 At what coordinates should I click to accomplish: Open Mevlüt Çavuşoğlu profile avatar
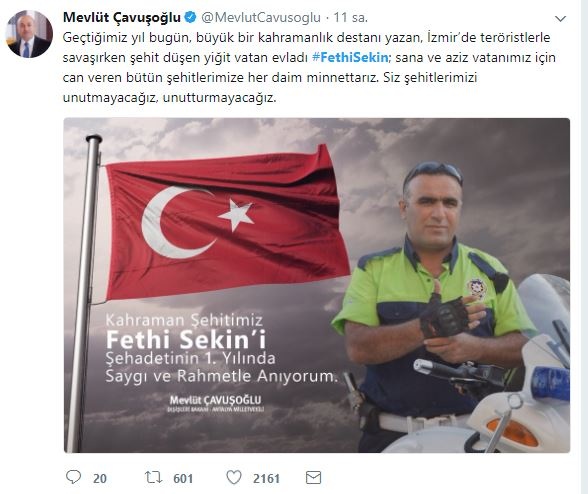29,34
